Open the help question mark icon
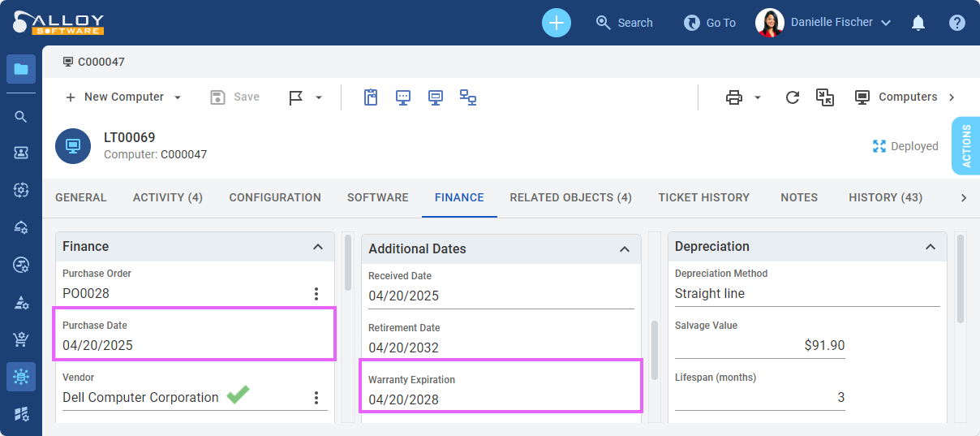This screenshot has width=980, height=436. point(957,23)
